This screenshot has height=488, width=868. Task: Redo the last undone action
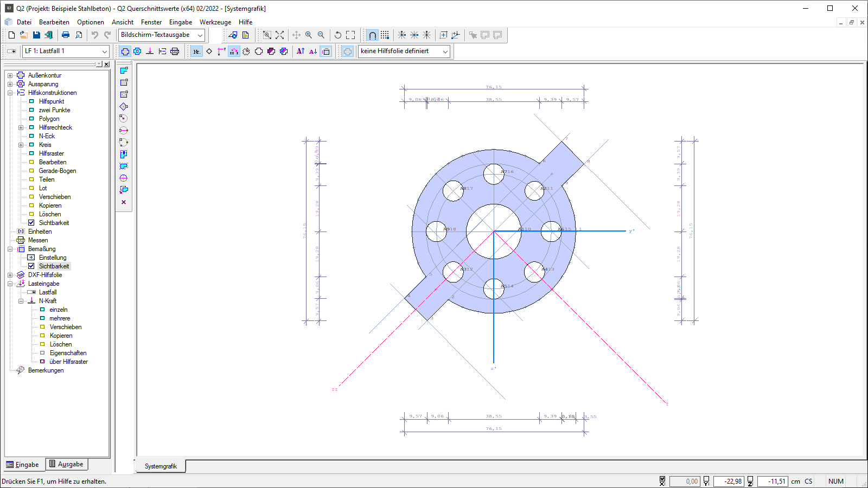click(107, 35)
